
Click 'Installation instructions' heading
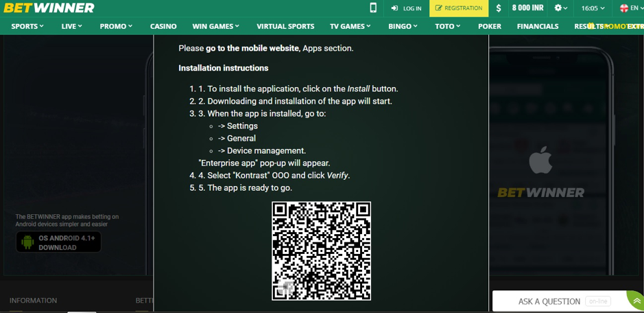[224, 68]
